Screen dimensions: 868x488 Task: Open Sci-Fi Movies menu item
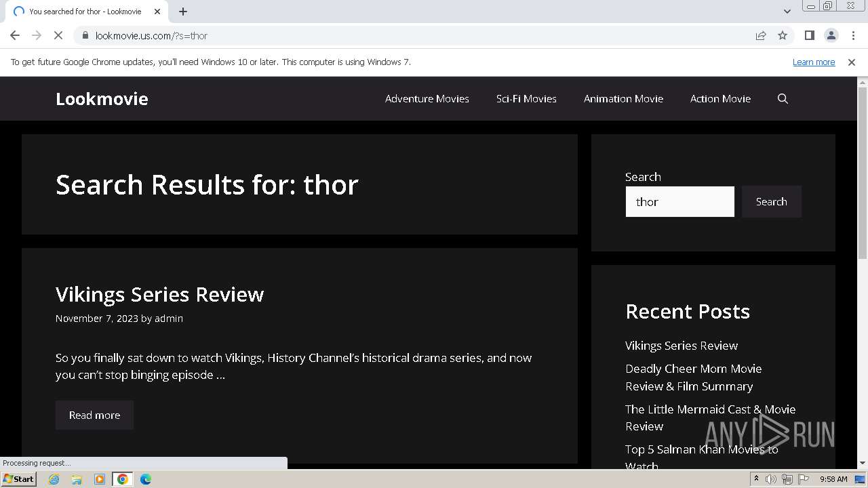tap(526, 99)
